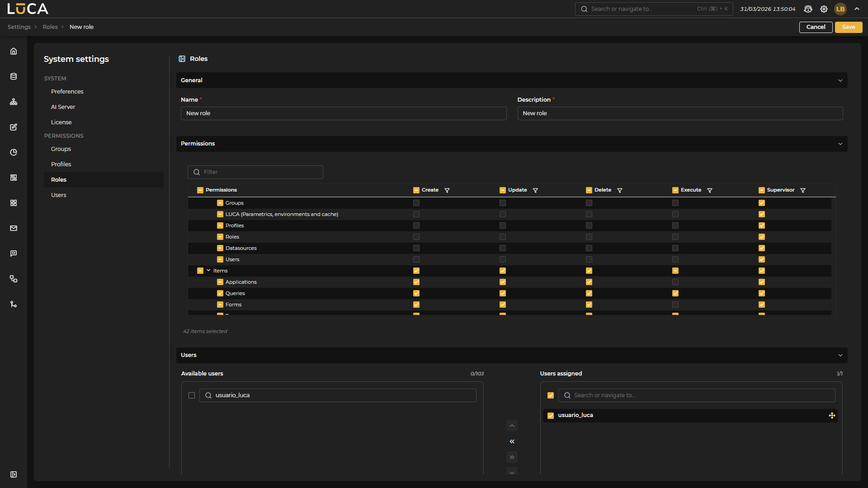Click the database icon in sidebar
The width and height of the screenshot is (868, 488).
[x=14, y=76]
